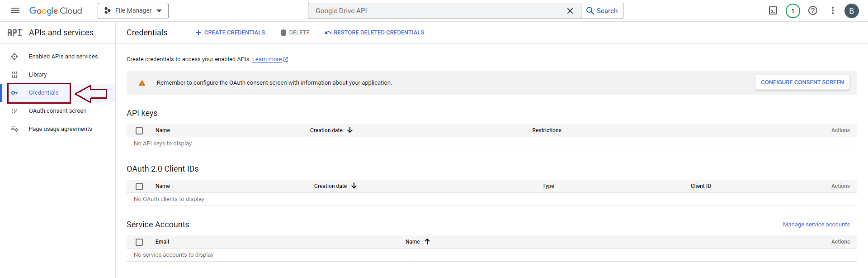The width and height of the screenshot is (868, 278).
Task: Click the Delete button
Action: [x=295, y=33]
